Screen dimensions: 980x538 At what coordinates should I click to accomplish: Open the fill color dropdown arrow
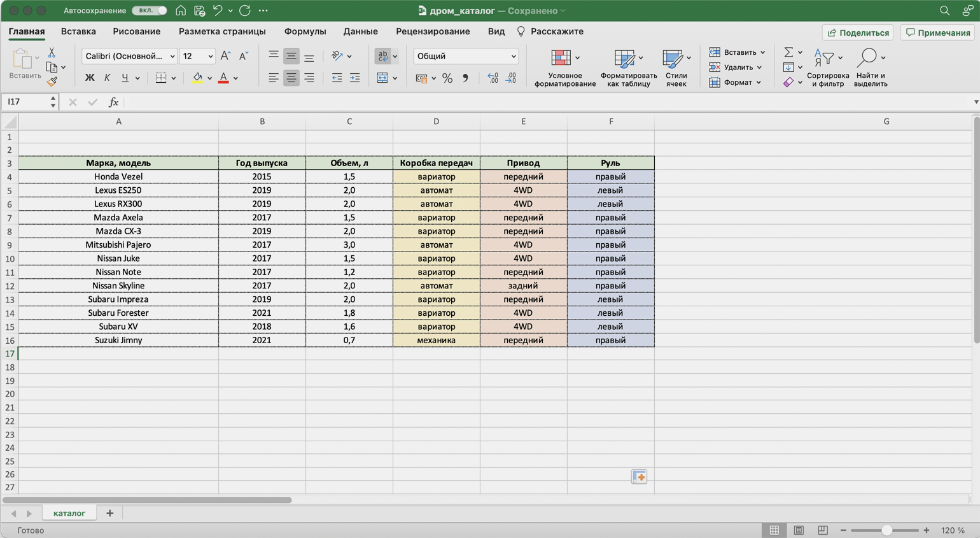point(209,78)
